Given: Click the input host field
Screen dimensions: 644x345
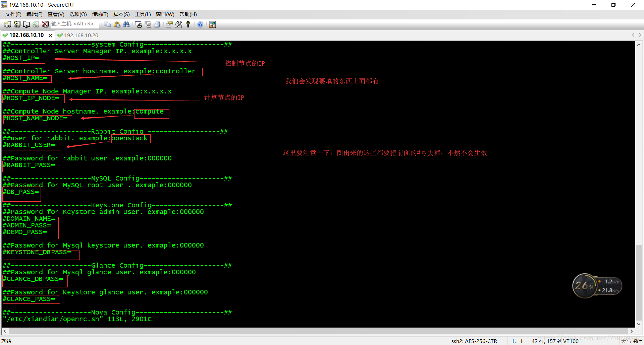Looking at the screenshot, I should (x=74, y=24).
